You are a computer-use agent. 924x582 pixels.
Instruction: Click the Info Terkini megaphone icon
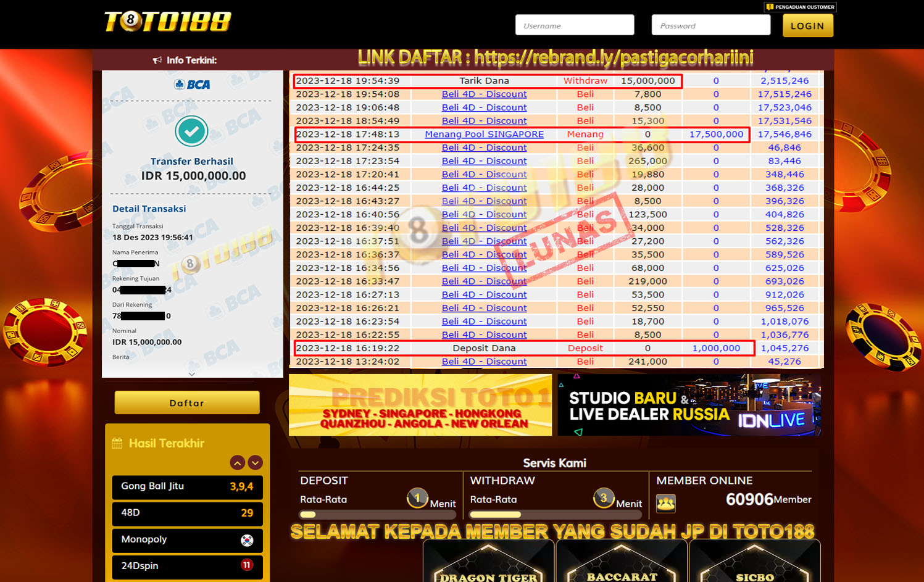click(x=157, y=60)
